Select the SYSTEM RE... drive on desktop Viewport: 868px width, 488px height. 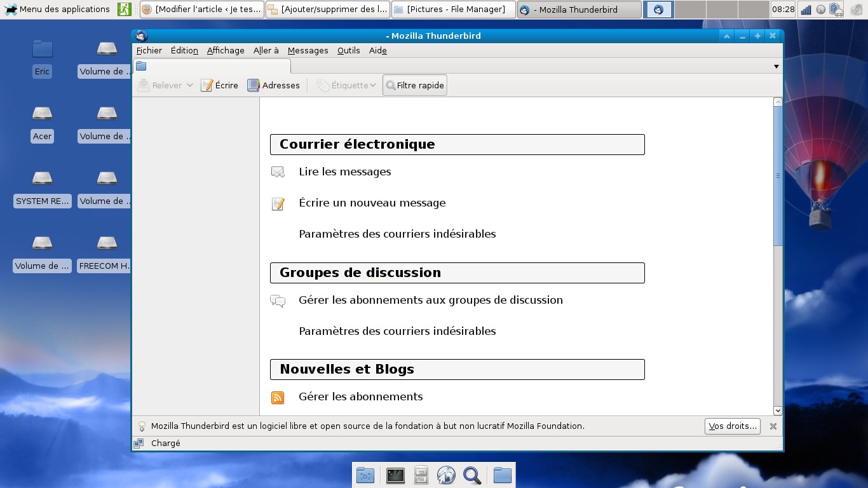[42, 188]
